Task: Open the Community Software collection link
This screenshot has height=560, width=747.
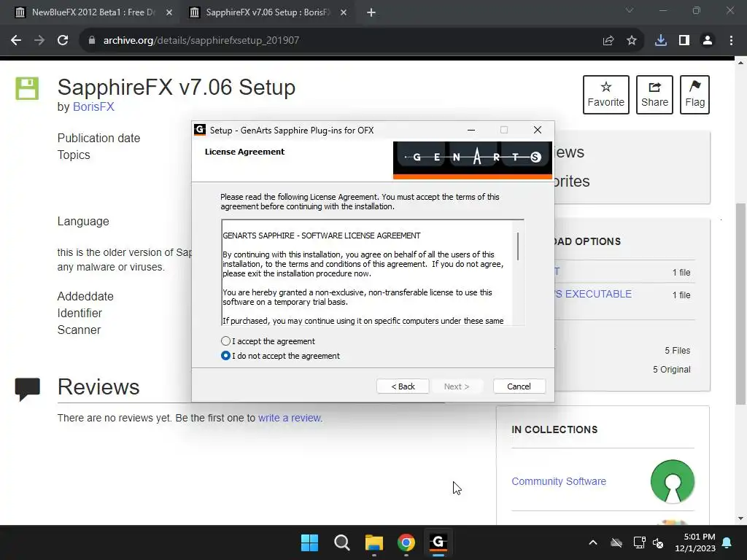Action: tap(559, 481)
